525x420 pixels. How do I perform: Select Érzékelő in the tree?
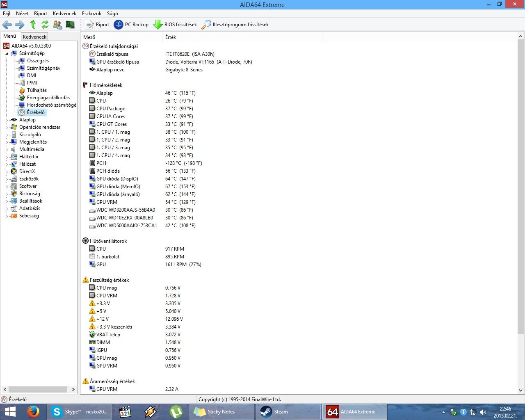[36, 112]
